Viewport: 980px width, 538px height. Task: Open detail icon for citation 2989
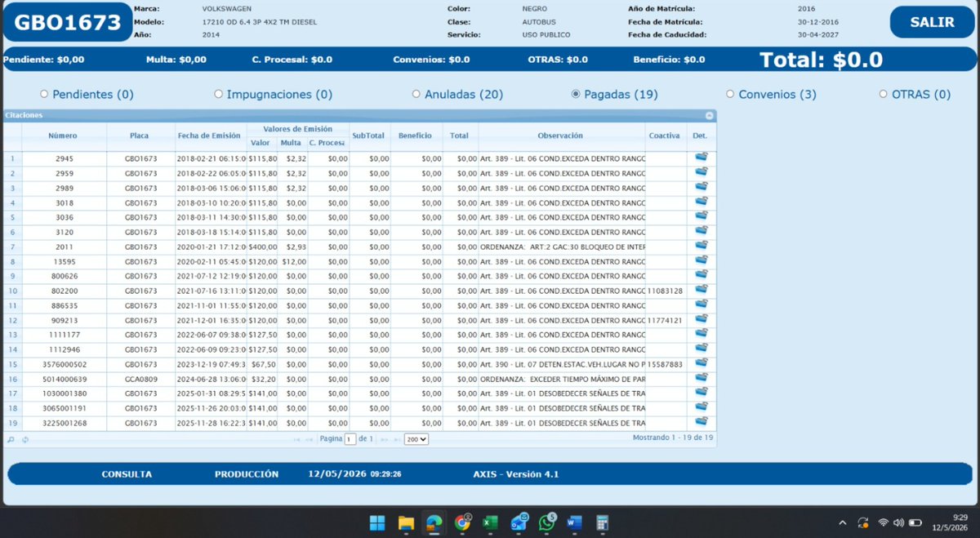(x=701, y=187)
